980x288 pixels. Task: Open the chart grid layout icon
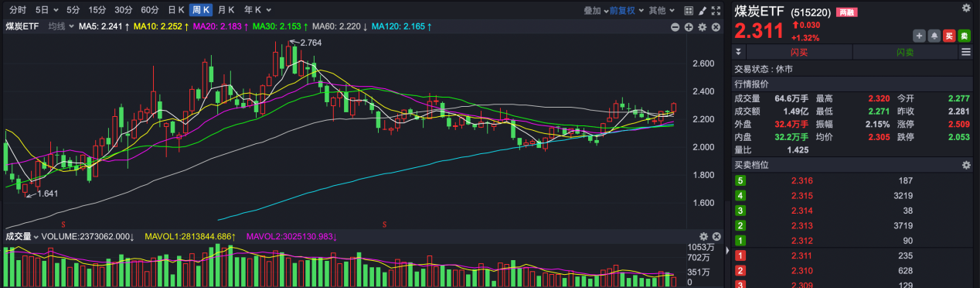point(689,11)
